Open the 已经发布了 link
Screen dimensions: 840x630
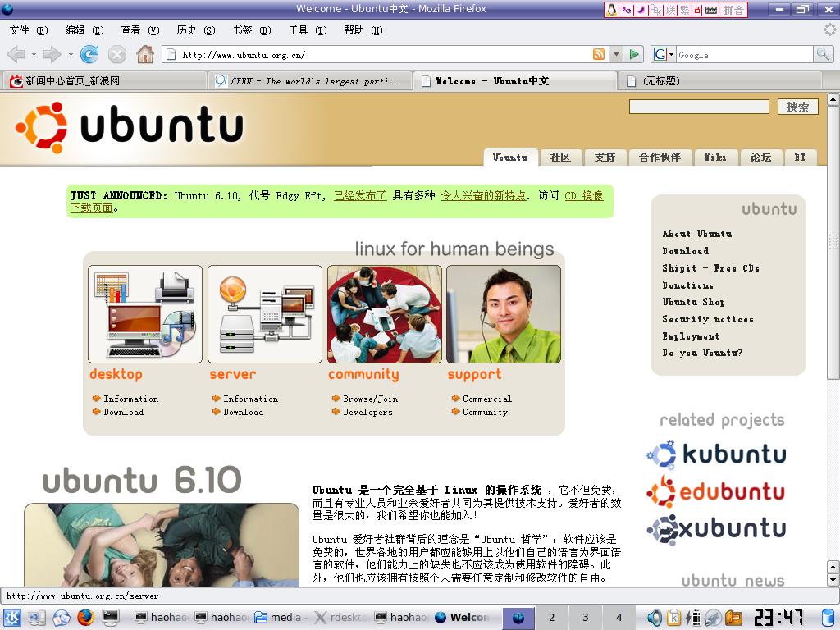click(360, 195)
